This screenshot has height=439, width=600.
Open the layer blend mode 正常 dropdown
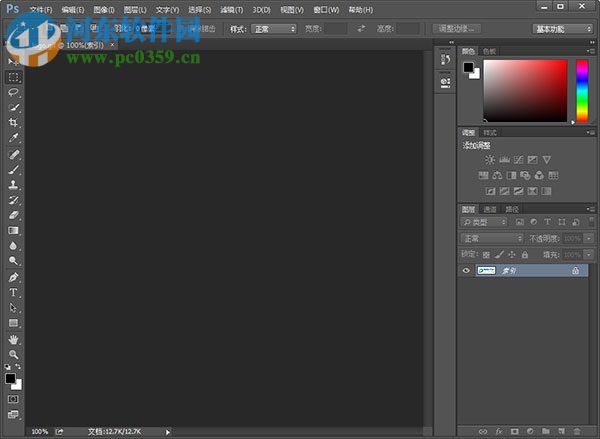[491, 239]
